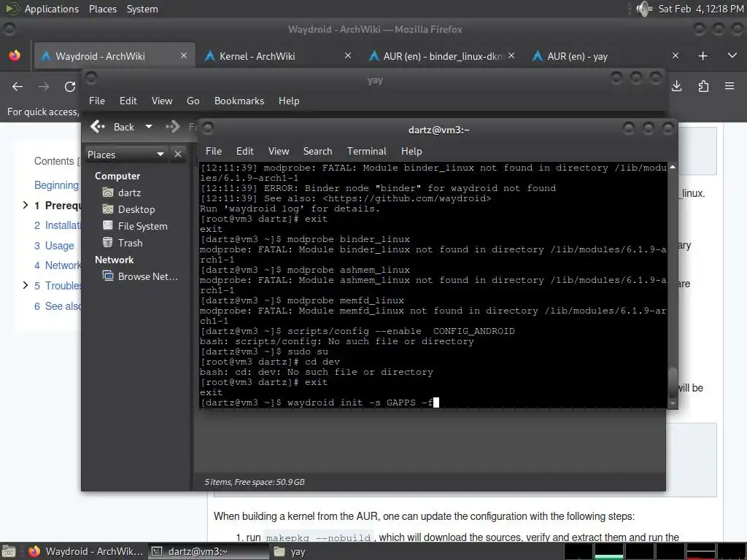Close the Kernel - ArchWiki tab

(x=348, y=55)
